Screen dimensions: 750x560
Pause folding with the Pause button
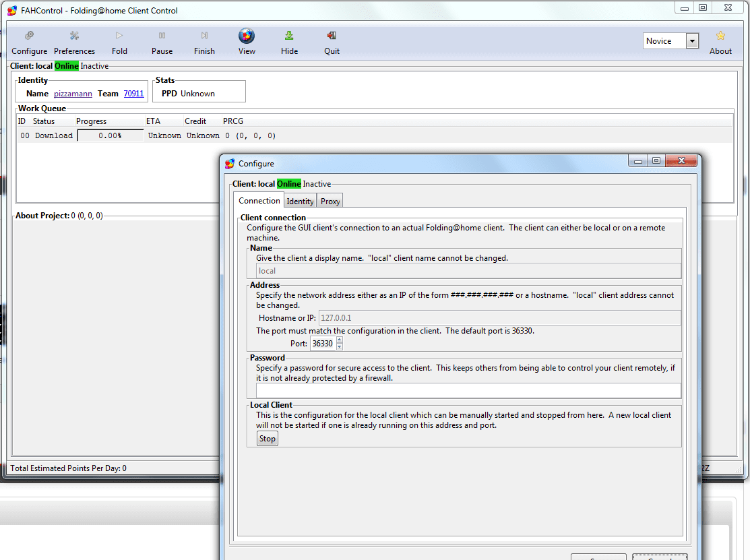click(x=162, y=42)
